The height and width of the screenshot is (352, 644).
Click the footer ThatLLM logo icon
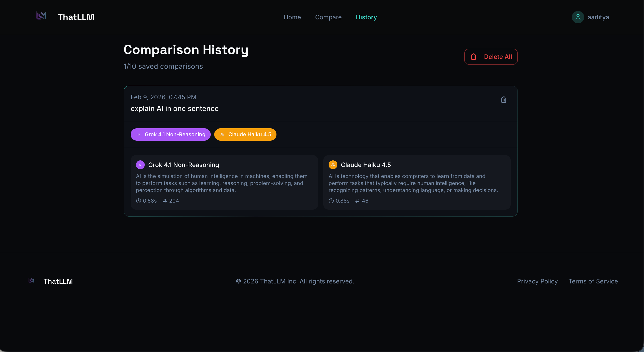click(x=31, y=281)
